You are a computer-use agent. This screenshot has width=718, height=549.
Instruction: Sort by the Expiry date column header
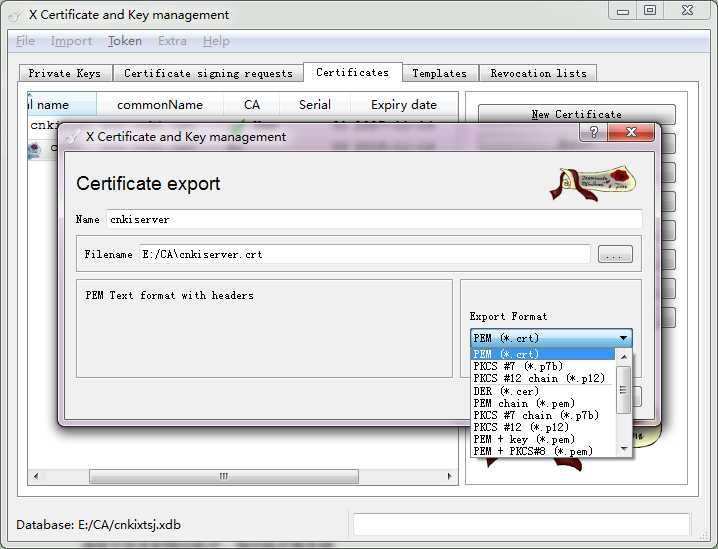[404, 105]
